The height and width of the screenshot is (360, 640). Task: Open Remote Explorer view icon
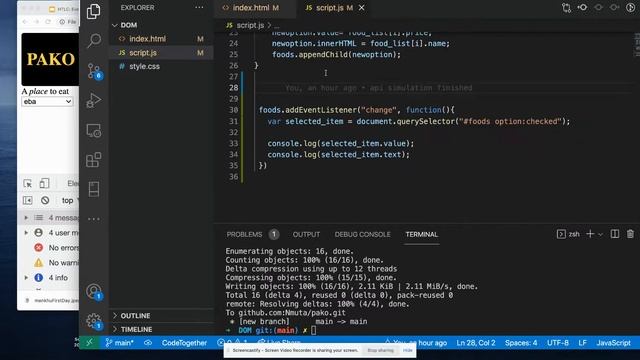click(93, 131)
